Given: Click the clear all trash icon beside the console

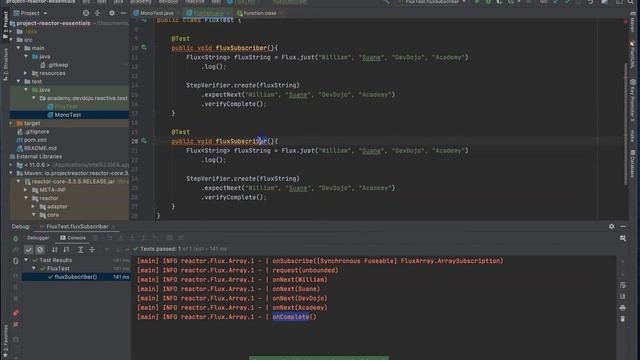Looking at the screenshot, I should pos(622,319).
